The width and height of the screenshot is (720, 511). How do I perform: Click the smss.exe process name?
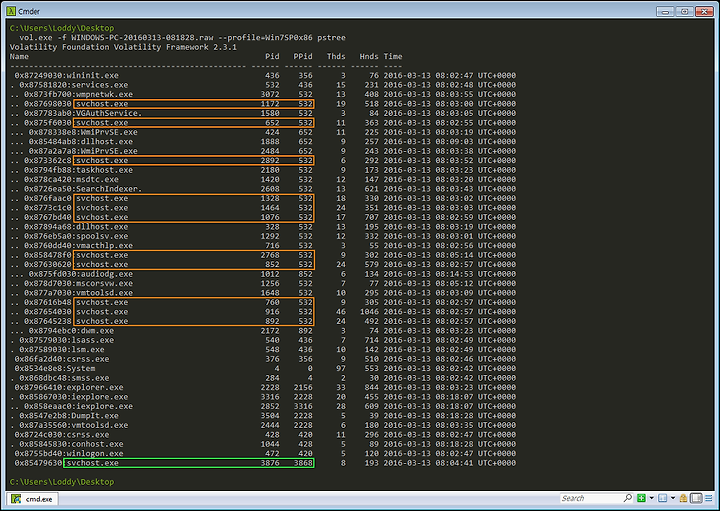tap(90, 378)
